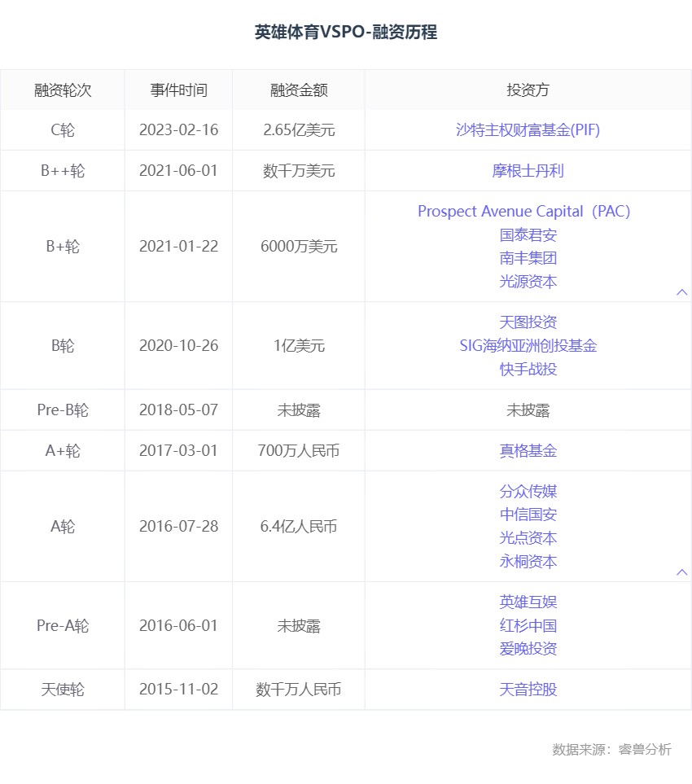This screenshot has height=784, width=692.
Task: Click the date 2016-07-28
Action: click(178, 527)
